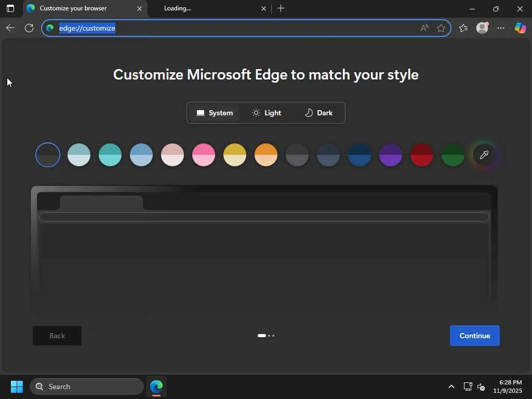This screenshot has height=399, width=532.
Task: Close the Loading tab
Action: pyautogui.click(x=263, y=8)
